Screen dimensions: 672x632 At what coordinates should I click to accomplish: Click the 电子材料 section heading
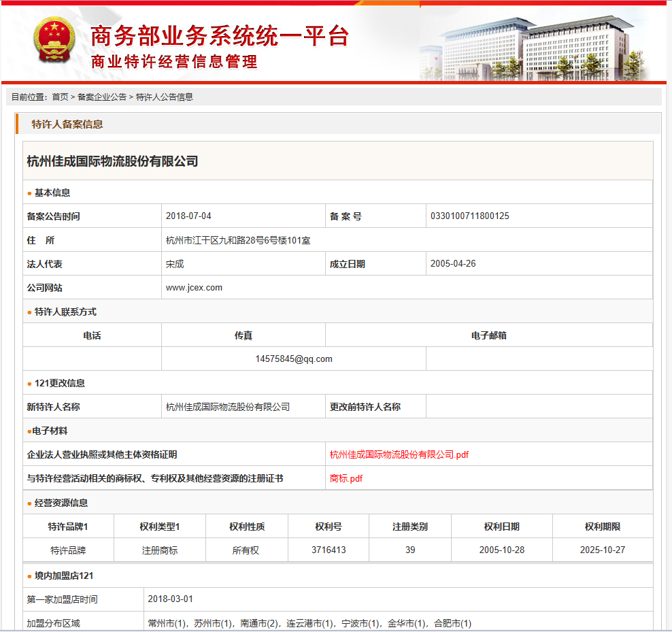50,431
